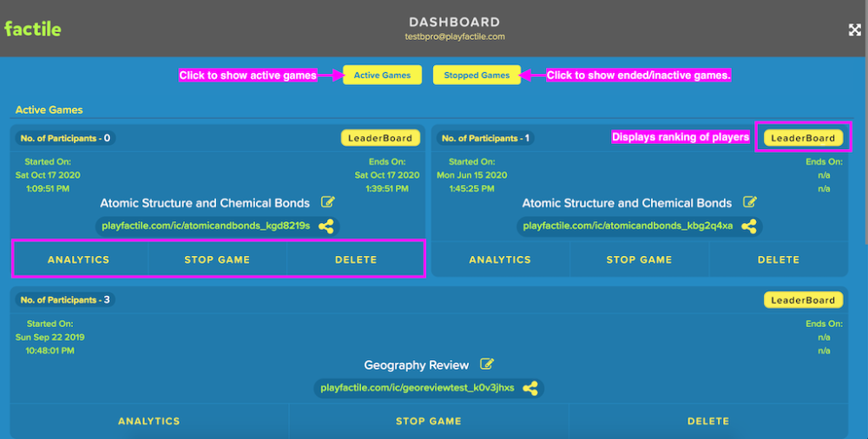This screenshot has width=868, height=439.
Task: Stop the first Atomic Structure game
Action: click(217, 259)
